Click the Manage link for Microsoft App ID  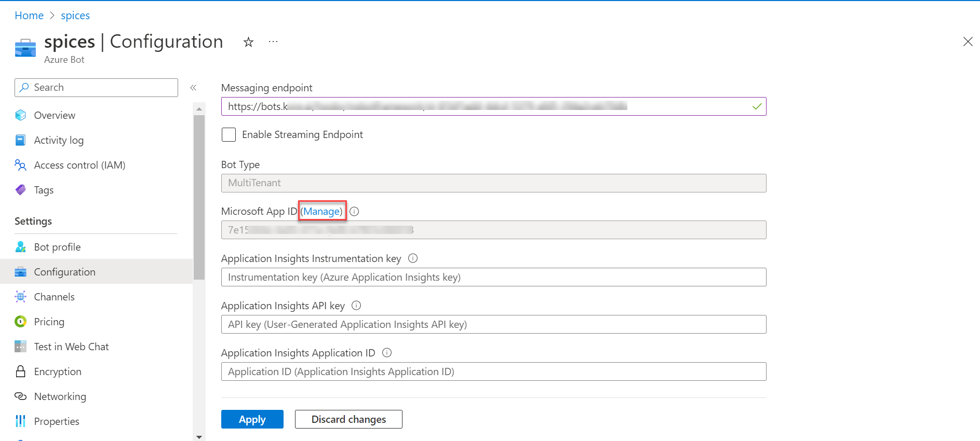pos(323,211)
